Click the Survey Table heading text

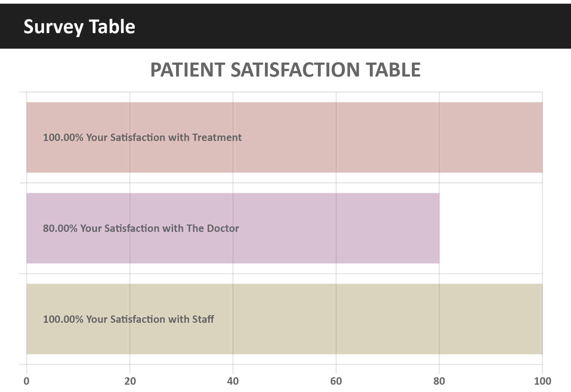pos(79,27)
